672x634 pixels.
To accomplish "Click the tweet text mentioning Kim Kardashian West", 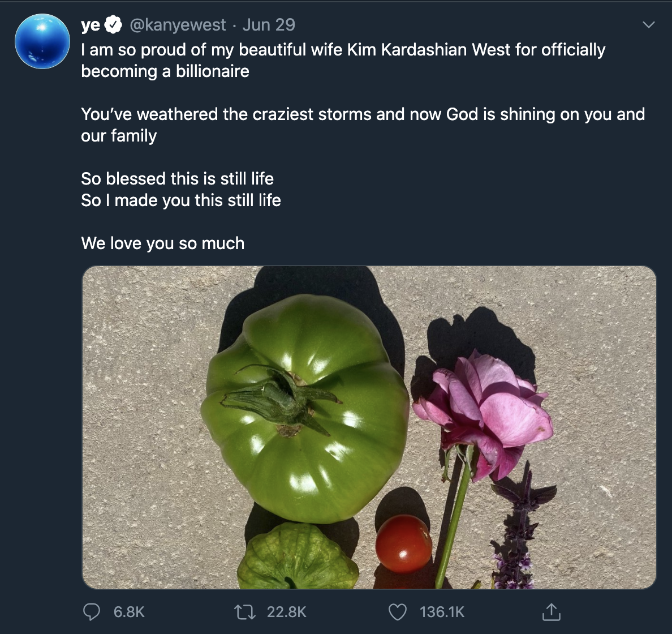I will click(x=343, y=50).
